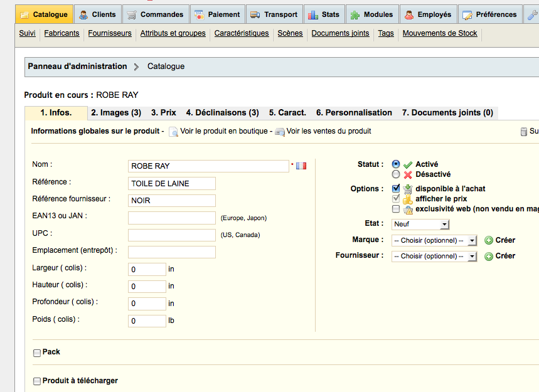
Task: Open the 5. Caract. tab
Action: click(287, 113)
